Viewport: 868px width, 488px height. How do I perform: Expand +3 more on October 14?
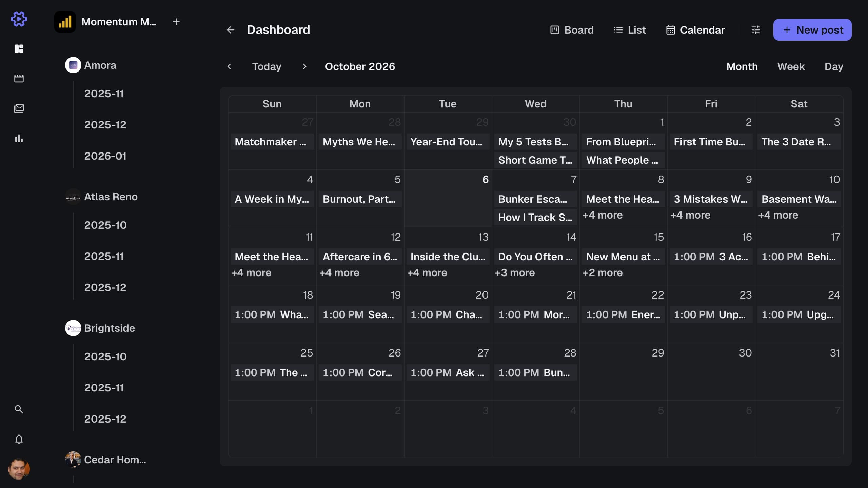point(515,273)
